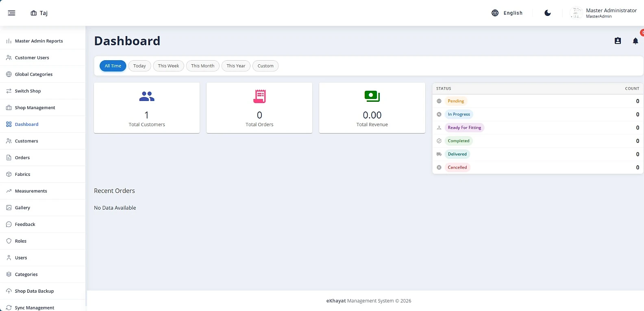Open Switch Shop

click(x=43, y=91)
